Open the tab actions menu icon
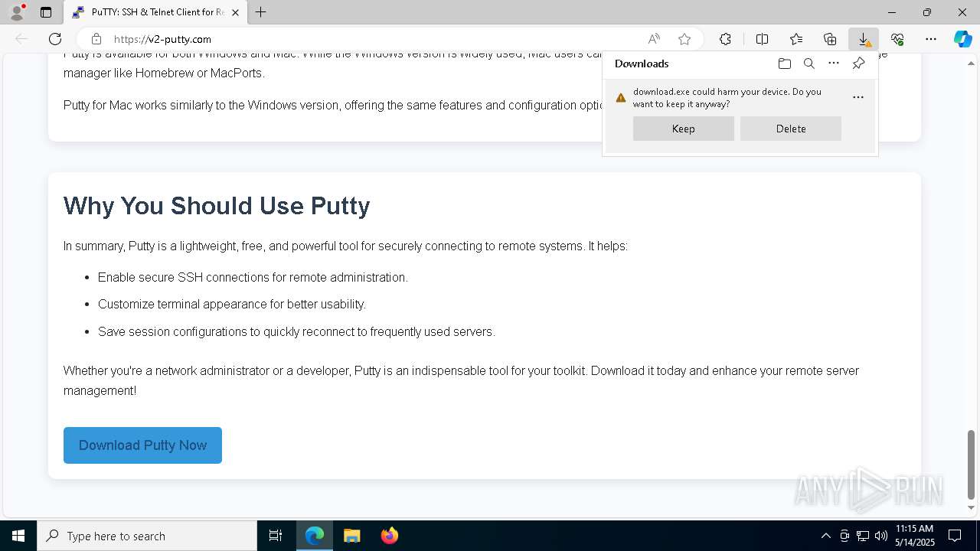Image resolution: width=980 pixels, height=551 pixels. pos(46,12)
